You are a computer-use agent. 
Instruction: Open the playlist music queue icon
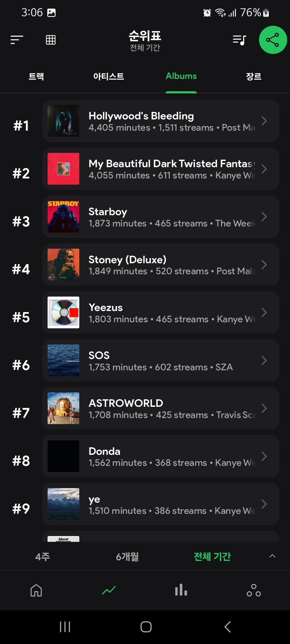point(239,40)
